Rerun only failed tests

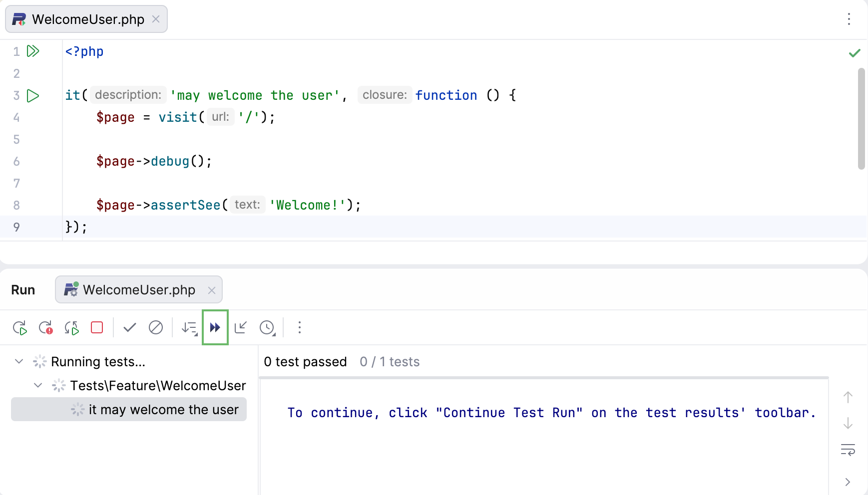pos(46,327)
